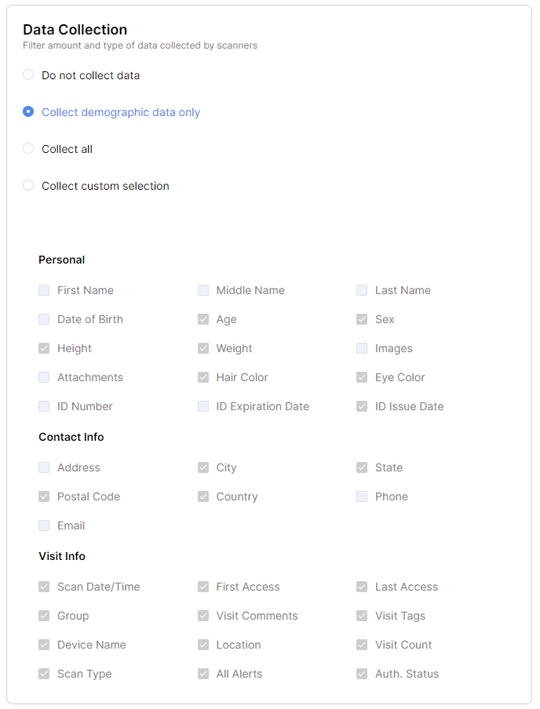This screenshot has width=540, height=709.
Task: Toggle the Scan Date/Time checkbox
Action: [44, 587]
